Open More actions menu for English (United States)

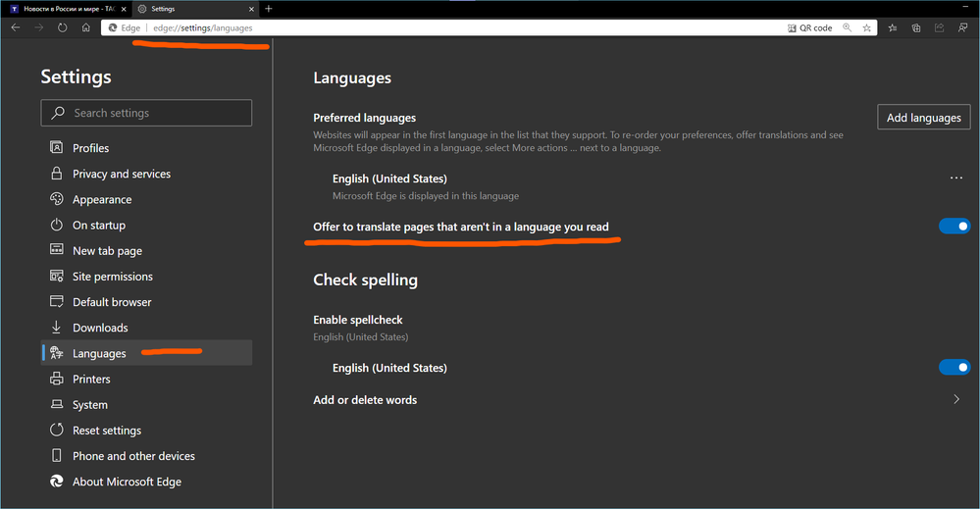tap(956, 178)
